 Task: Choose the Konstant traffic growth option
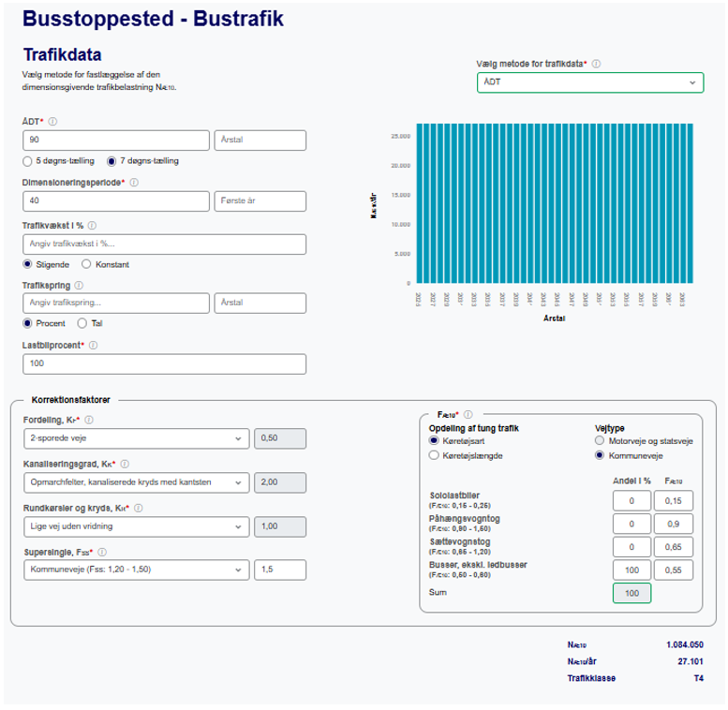(87, 264)
